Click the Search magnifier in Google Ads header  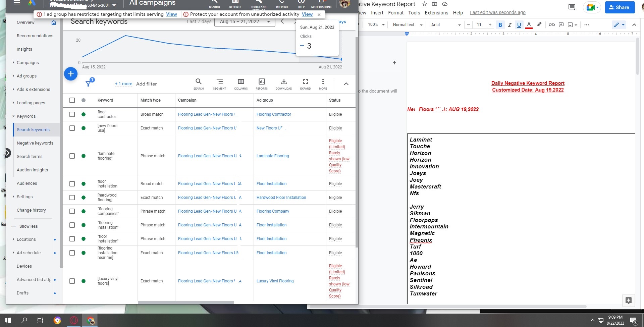pyautogui.click(x=214, y=2)
